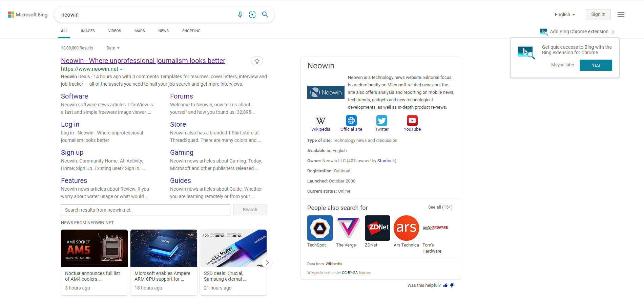Open Add Bing Chrome extension chevron
Viewport: 644px width, 299px height.
click(x=613, y=31)
